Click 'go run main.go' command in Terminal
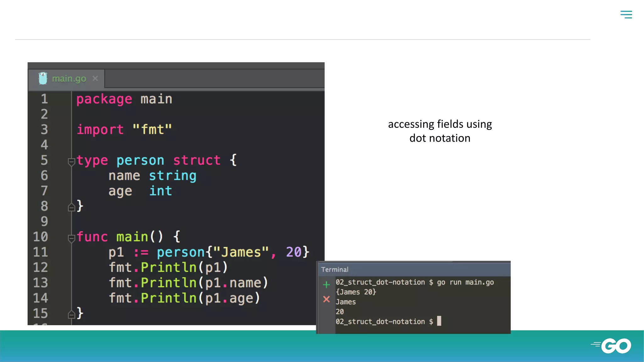The image size is (644, 362). 465,282
